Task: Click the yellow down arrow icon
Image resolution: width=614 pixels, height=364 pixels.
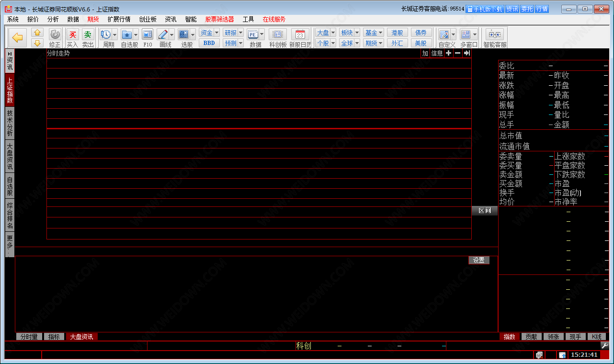Action: 37,43
